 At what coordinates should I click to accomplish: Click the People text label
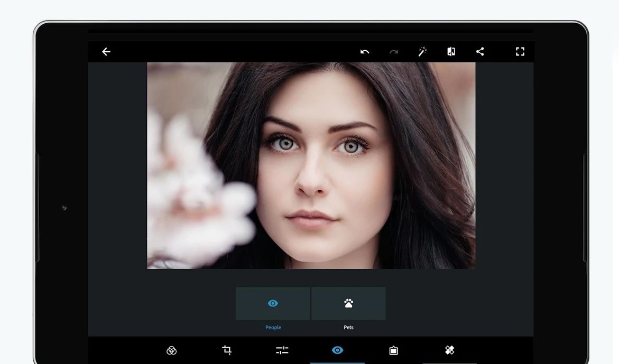click(273, 328)
